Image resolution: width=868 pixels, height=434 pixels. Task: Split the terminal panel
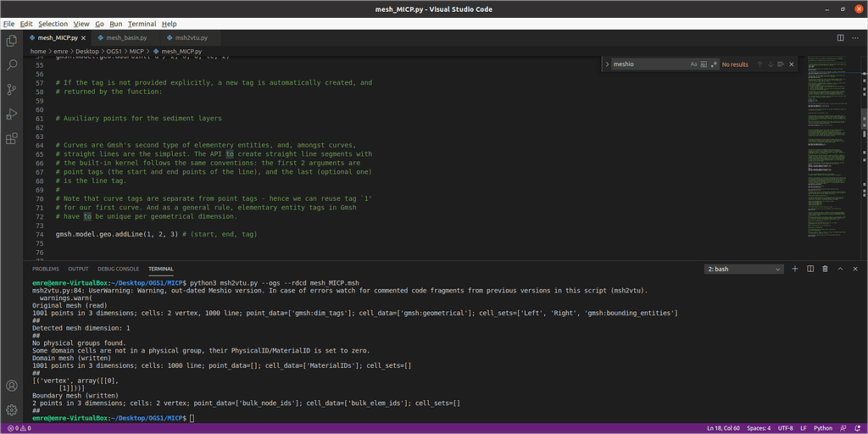point(810,269)
